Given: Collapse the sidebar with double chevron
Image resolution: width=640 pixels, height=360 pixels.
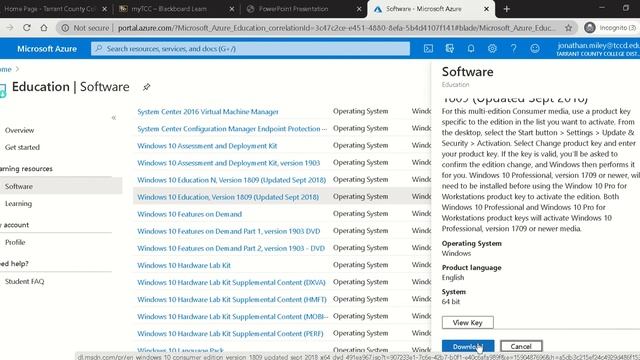Looking at the screenshot, I should coord(113,118).
